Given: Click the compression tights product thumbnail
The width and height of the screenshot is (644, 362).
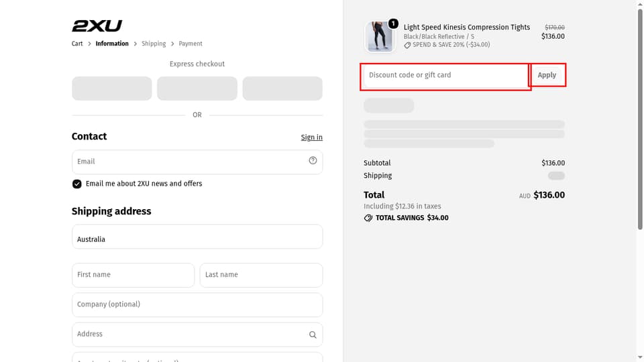Looking at the screenshot, I should coord(380,36).
